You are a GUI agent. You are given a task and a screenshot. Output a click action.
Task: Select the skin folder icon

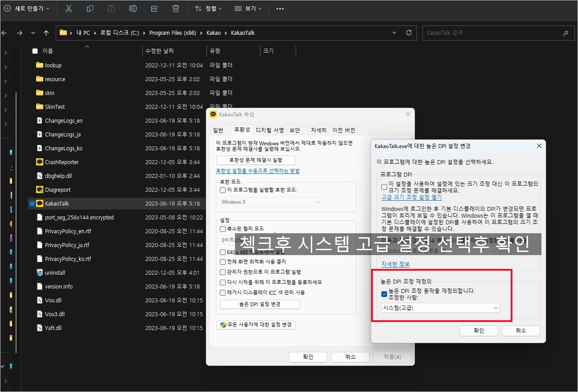tap(39, 93)
